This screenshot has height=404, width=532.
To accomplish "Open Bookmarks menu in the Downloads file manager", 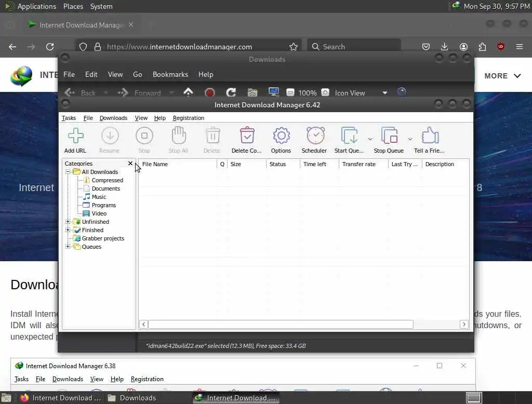I will [x=170, y=75].
